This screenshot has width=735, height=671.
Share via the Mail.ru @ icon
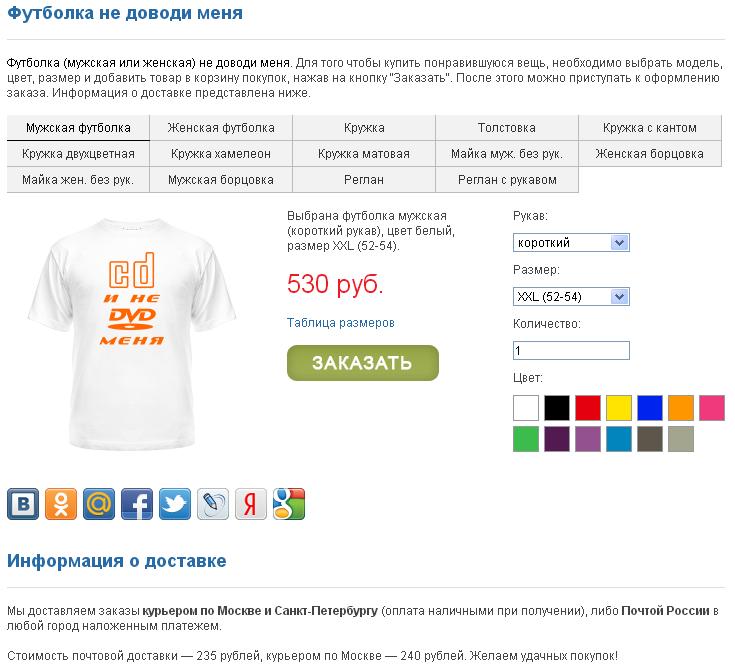[99, 504]
